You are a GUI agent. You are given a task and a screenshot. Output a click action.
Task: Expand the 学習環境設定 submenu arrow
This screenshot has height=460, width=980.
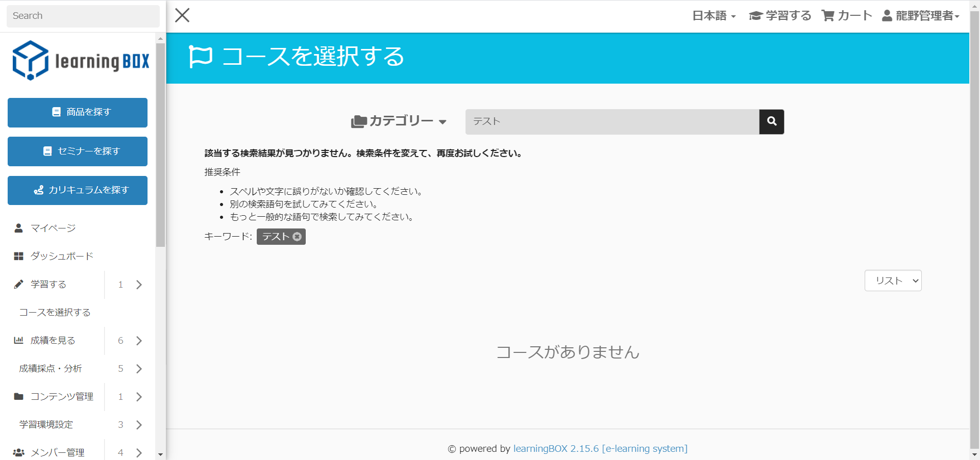[x=139, y=425]
